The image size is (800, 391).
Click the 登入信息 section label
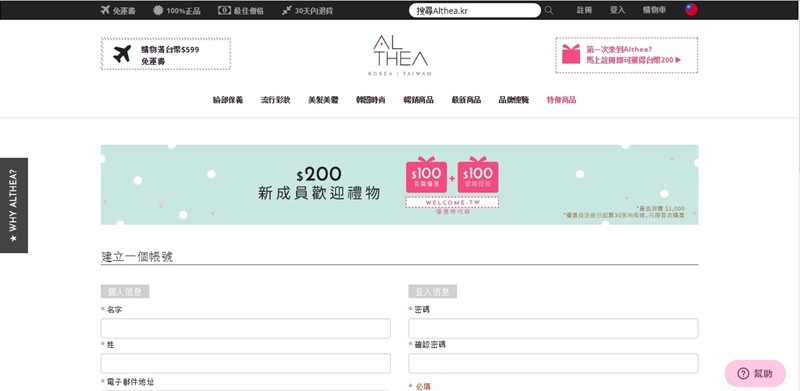pyautogui.click(x=433, y=291)
